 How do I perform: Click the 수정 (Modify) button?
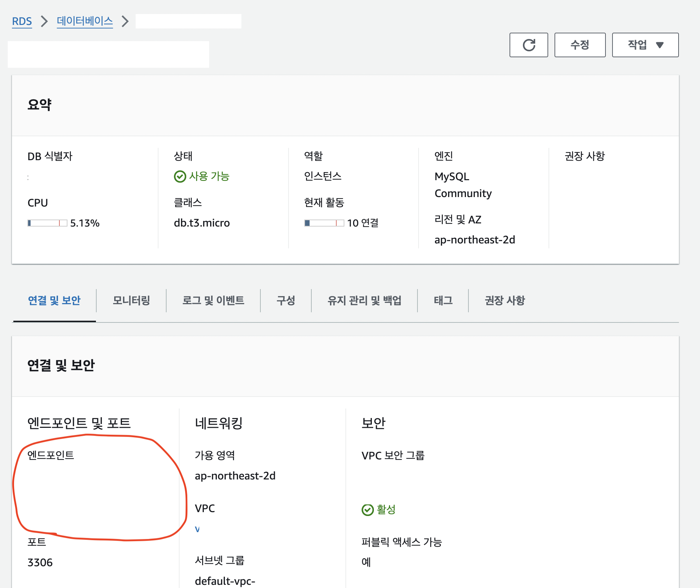580,45
